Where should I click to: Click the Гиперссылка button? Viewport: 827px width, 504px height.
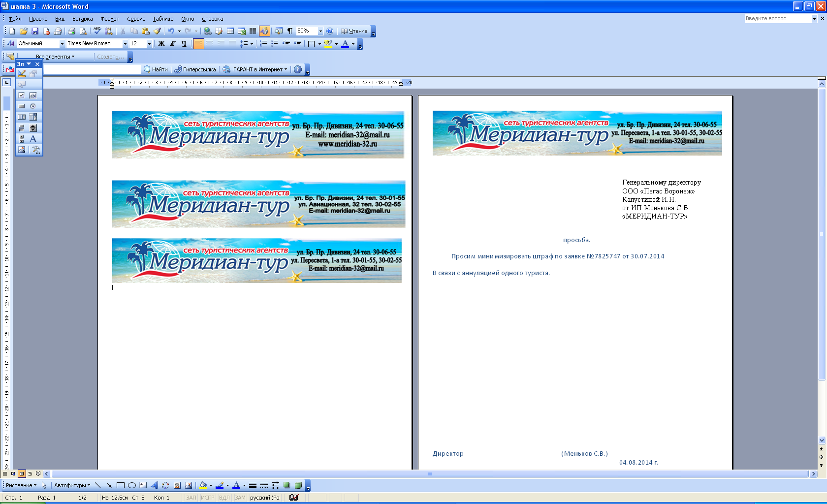pyautogui.click(x=195, y=69)
